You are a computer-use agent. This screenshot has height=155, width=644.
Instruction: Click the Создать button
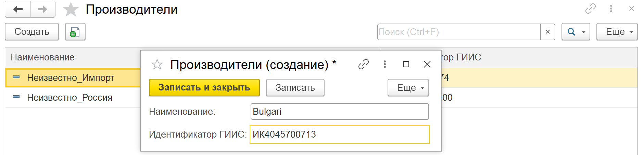pos(32,32)
